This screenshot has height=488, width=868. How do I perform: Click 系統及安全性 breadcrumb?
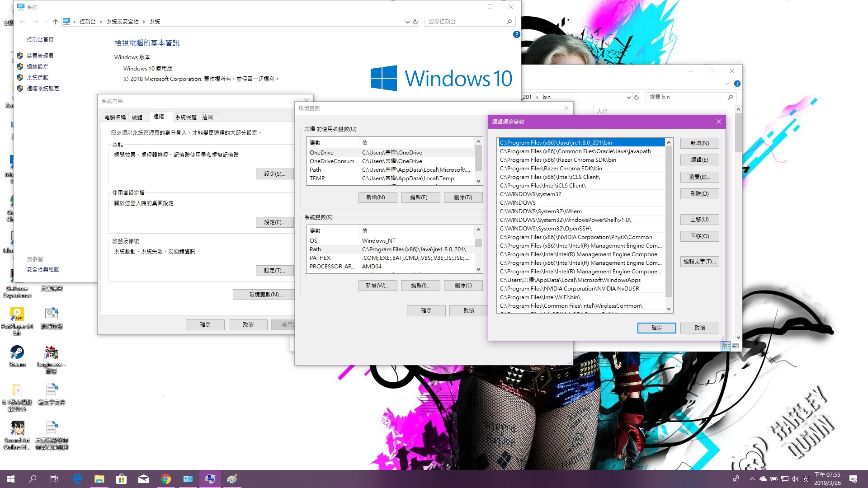[x=123, y=22]
